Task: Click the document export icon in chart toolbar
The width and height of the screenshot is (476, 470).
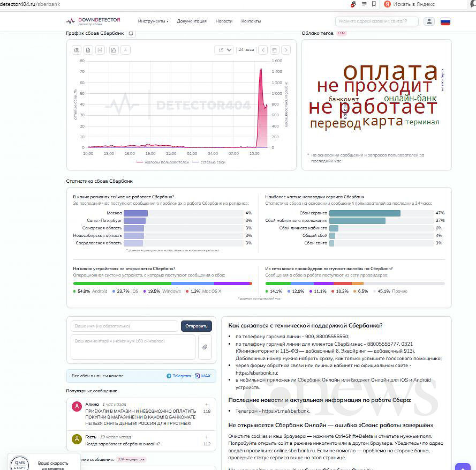Action: pos(88,50)
